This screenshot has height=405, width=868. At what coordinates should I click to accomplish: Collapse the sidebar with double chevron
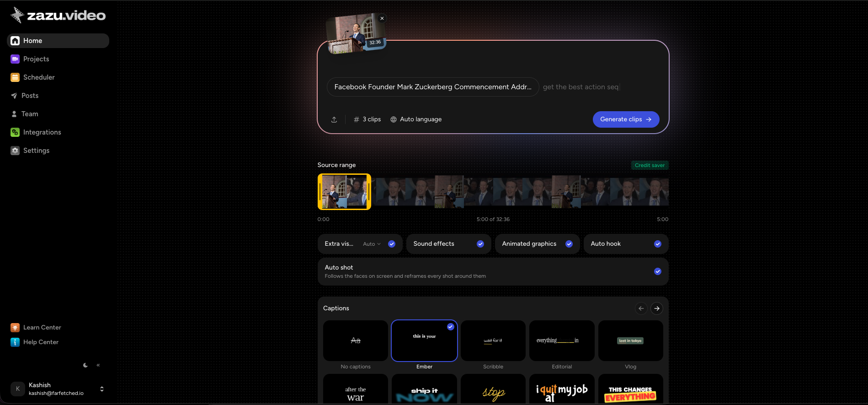[98, 365]
